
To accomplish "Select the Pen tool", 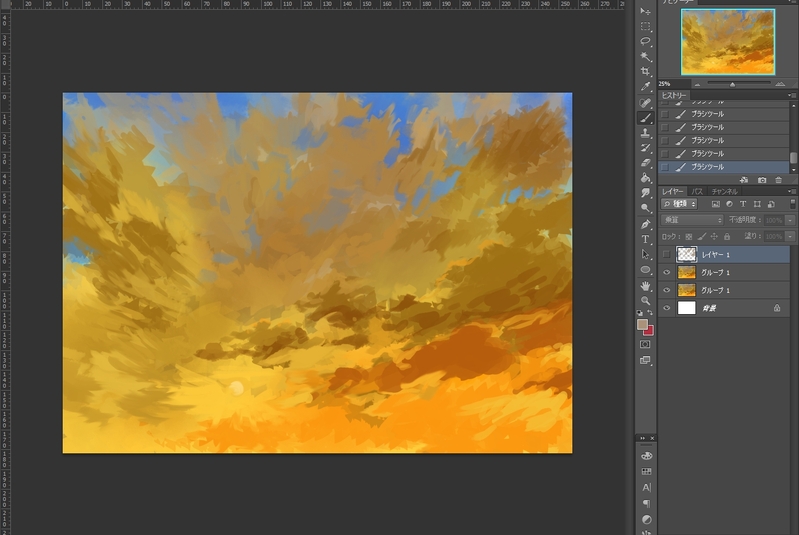I will (x=645, y=224).
